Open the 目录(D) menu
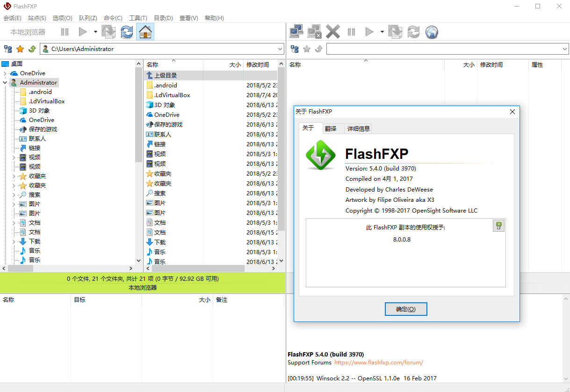 (163, 18)
